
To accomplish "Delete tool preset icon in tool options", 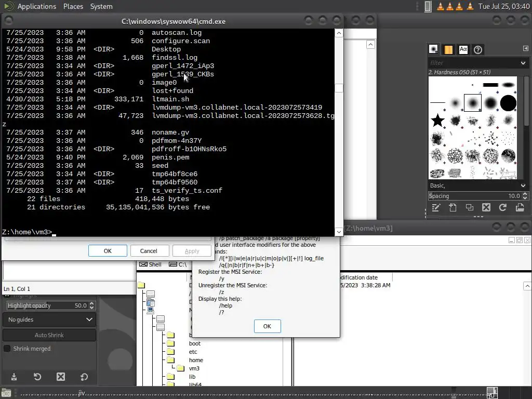I will tap(61, 377).
